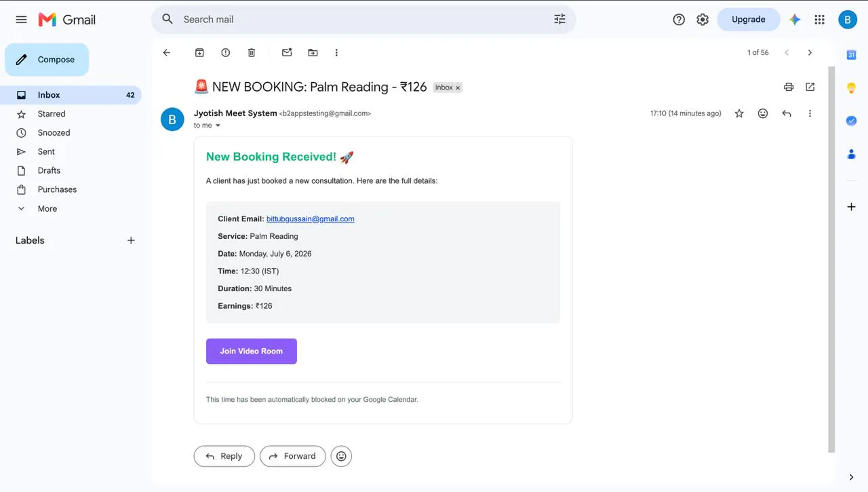Open the Google account avatar
The image size is (868, 492).
pyautogui.click(x=848, y=20)
